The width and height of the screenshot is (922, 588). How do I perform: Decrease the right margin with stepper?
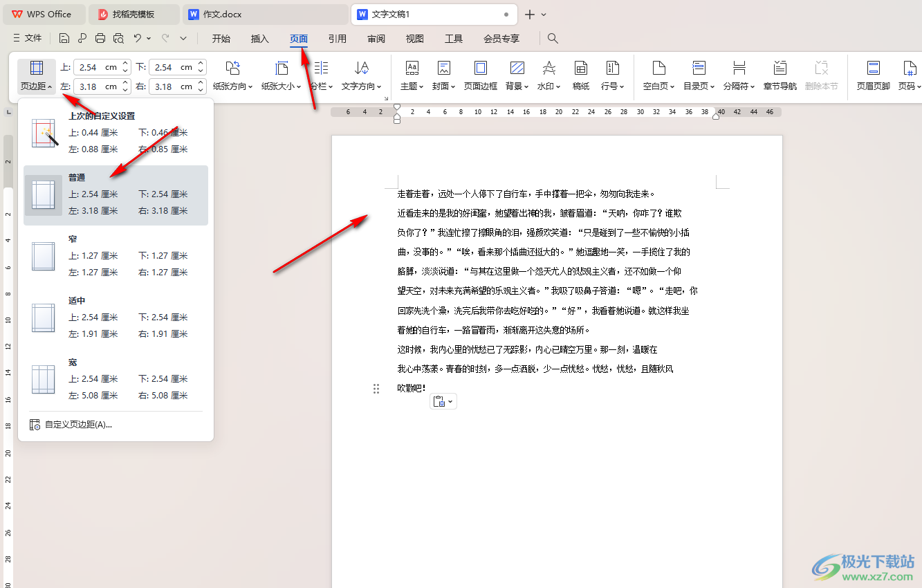[x=201, y=90]
